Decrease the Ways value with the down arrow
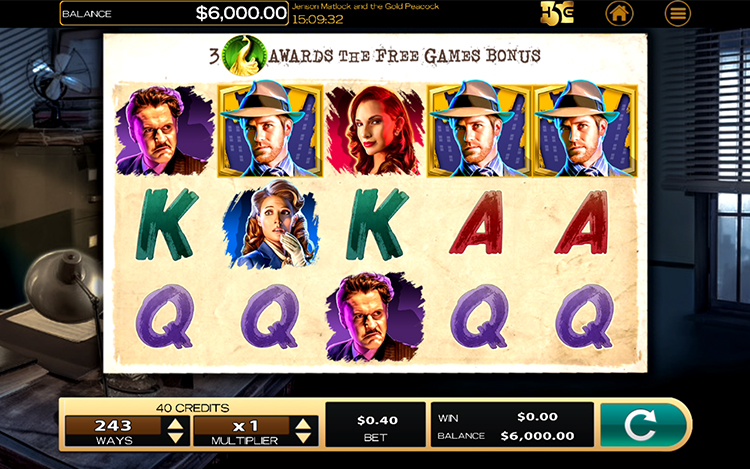 click(176, 437)
